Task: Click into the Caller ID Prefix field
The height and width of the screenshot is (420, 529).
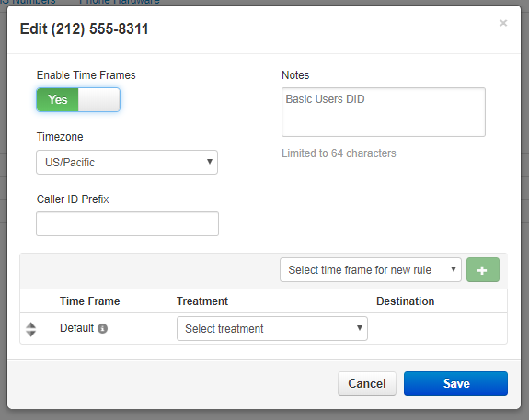Action: (127, 224)
